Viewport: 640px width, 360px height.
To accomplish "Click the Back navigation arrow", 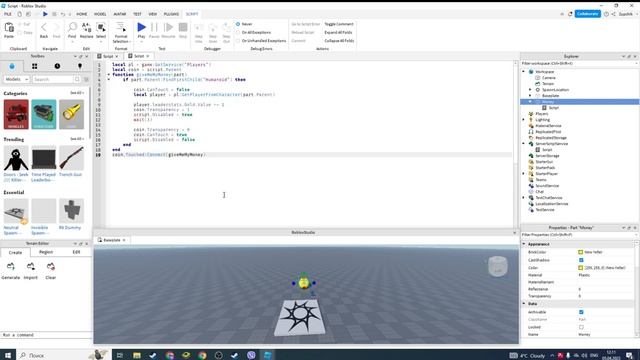I will [44, 28].
